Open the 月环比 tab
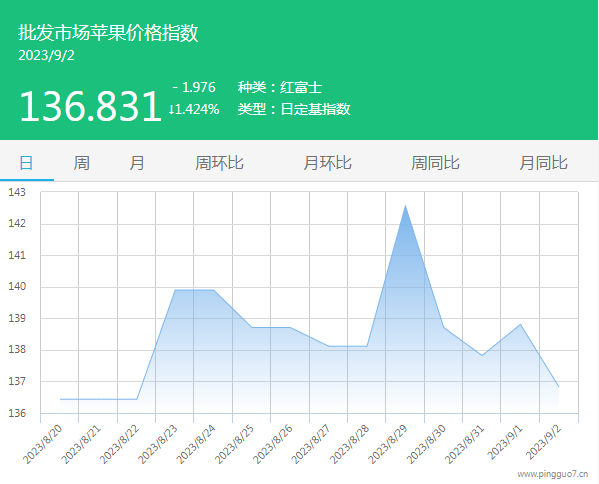 tap(327, 163)
